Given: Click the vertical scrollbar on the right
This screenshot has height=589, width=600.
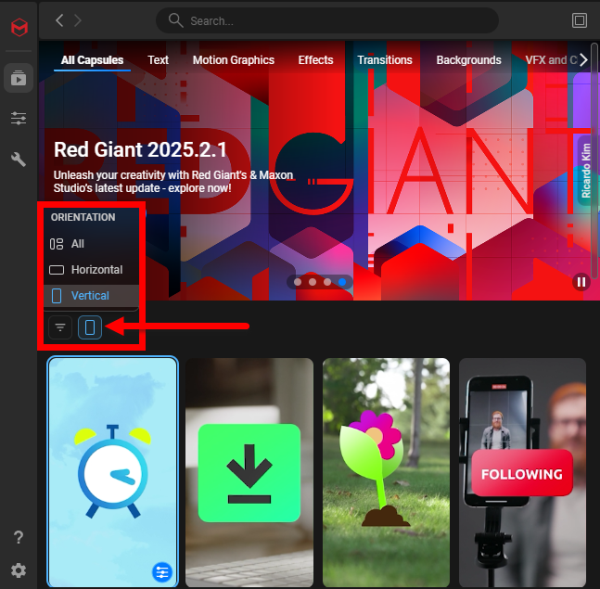Looking at the screenshot, I should click(594, 161).
